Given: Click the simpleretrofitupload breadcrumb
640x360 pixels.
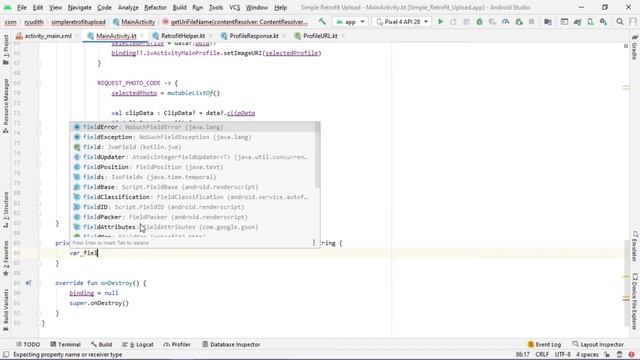Looking at the screenshot, I should [78, 22].
